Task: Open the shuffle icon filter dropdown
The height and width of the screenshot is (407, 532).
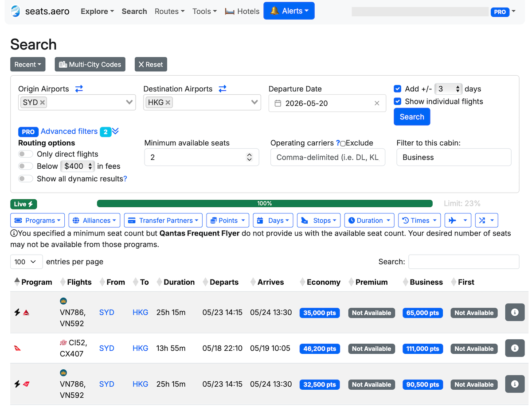Action: click(x=486, y=221)
